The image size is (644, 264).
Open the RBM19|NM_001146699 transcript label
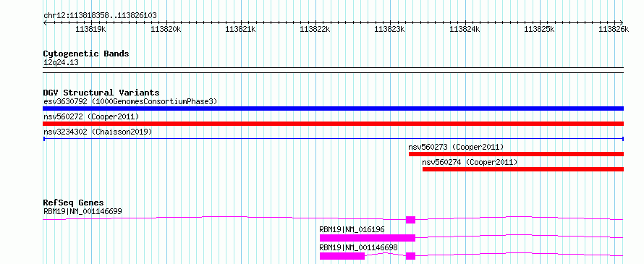pyautogui.click(x=82, y=212)
